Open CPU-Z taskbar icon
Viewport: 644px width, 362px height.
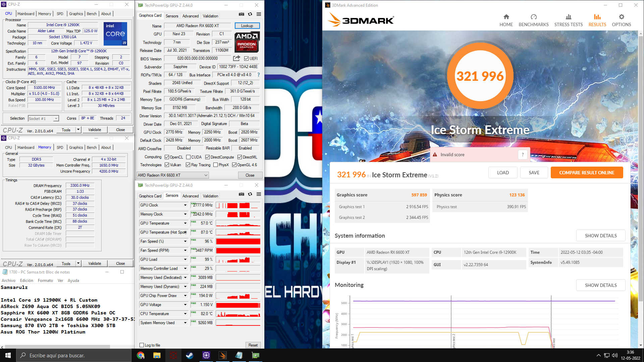point(206,355)
